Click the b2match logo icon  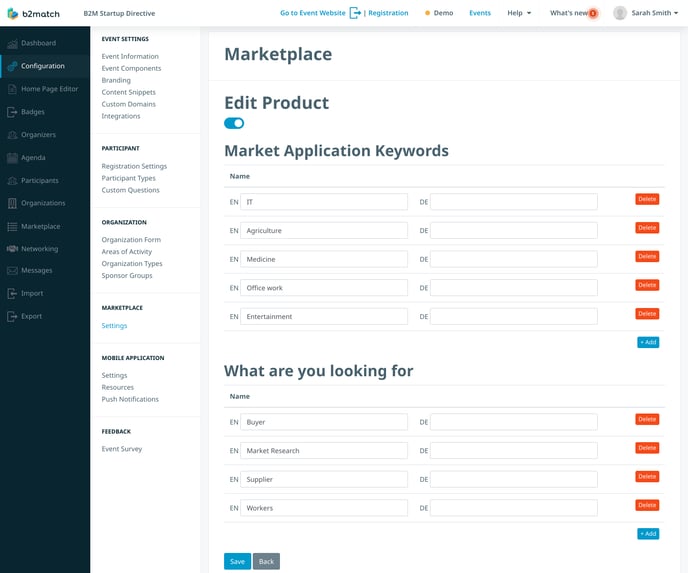13,14
